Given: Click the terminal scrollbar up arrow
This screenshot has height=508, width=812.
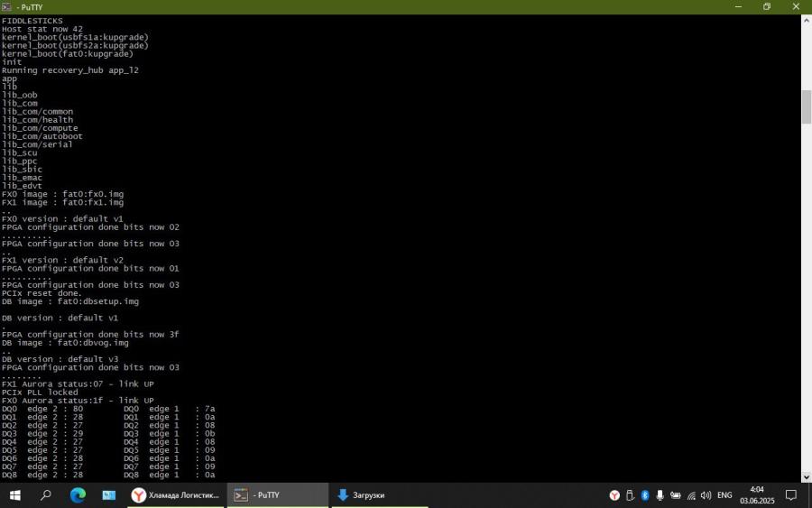Looking at the screenshot, I should 806,20.
